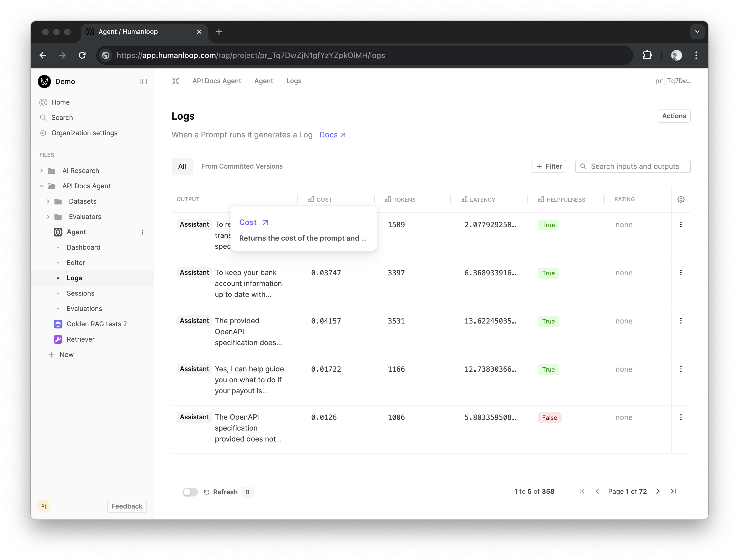Click the 0.04157 cost value

(326, 321)
